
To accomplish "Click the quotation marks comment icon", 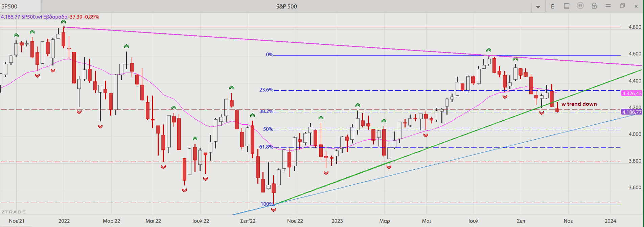I will 580,6.
